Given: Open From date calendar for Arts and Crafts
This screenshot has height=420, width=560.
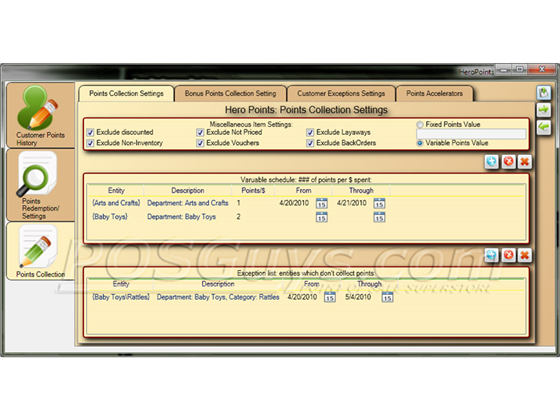Looking at the screenshot, I should tap(321, 203).
